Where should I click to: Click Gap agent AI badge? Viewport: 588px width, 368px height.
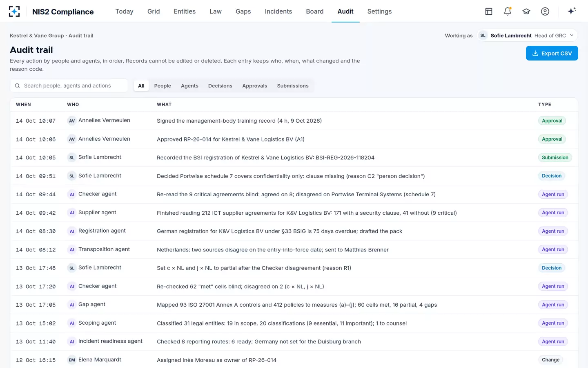tap(72, 305)
